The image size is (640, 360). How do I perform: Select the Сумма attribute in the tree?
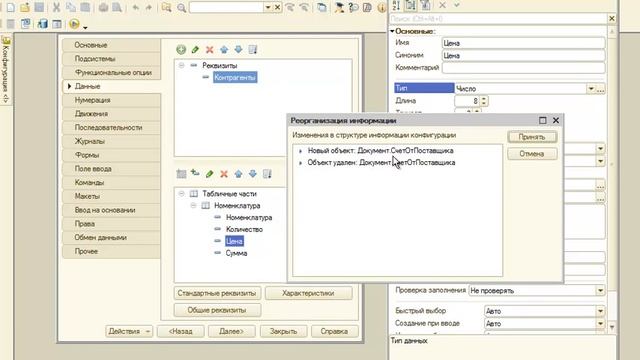(x=236, y=253)
